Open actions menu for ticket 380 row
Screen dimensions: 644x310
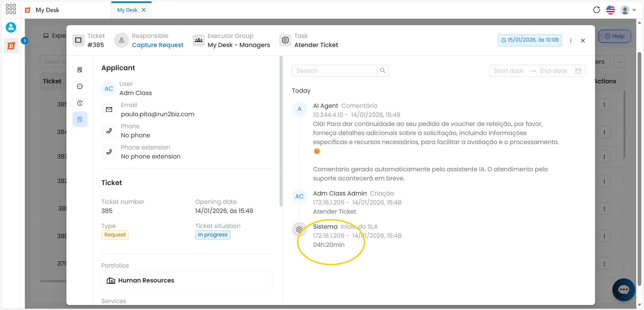[604, 236]
